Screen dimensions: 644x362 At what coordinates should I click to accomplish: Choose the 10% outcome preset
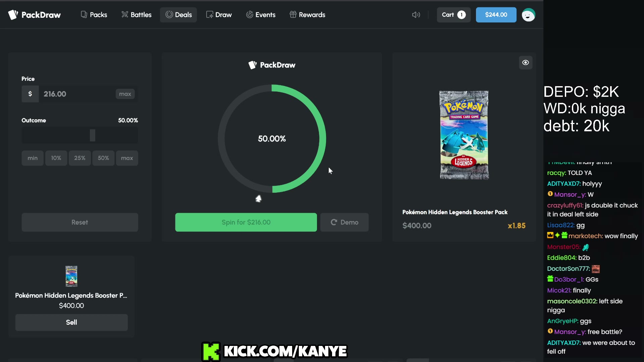[x=56, y=158]
